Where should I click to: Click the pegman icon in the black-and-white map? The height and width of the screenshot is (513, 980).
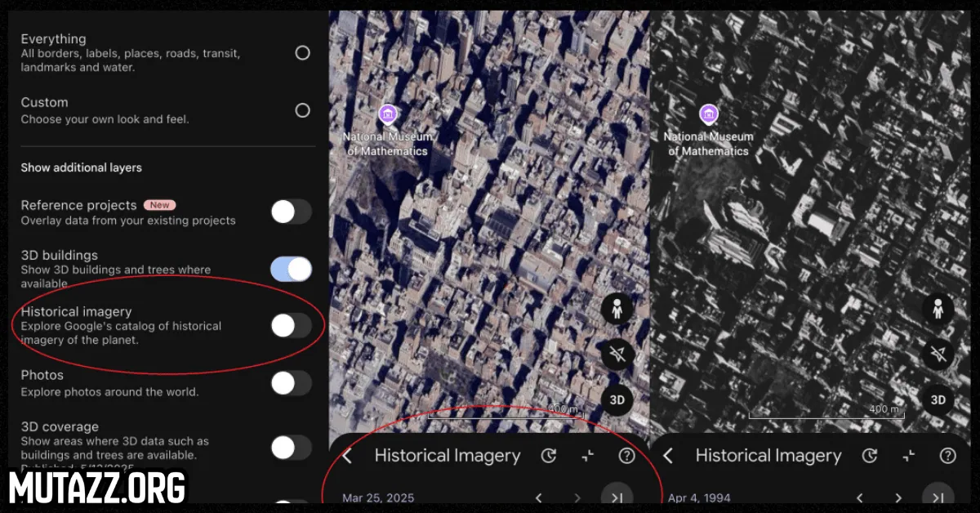point(938,309)
